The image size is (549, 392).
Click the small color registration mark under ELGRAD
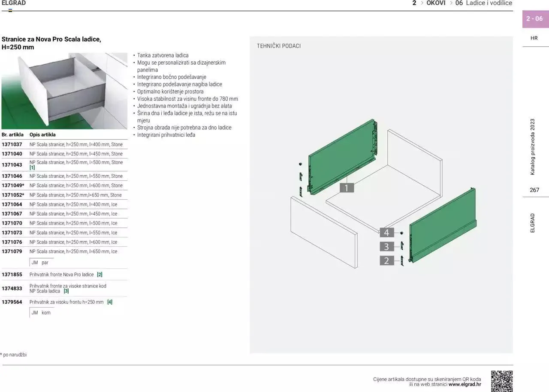(x=10, y=9)
